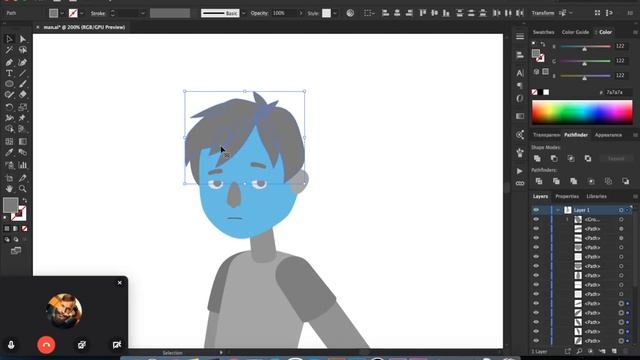Screen dimensions: 640x360
Task: Click the Pathfinder Unite shape mode icon
Action: (x=537, y=158)
